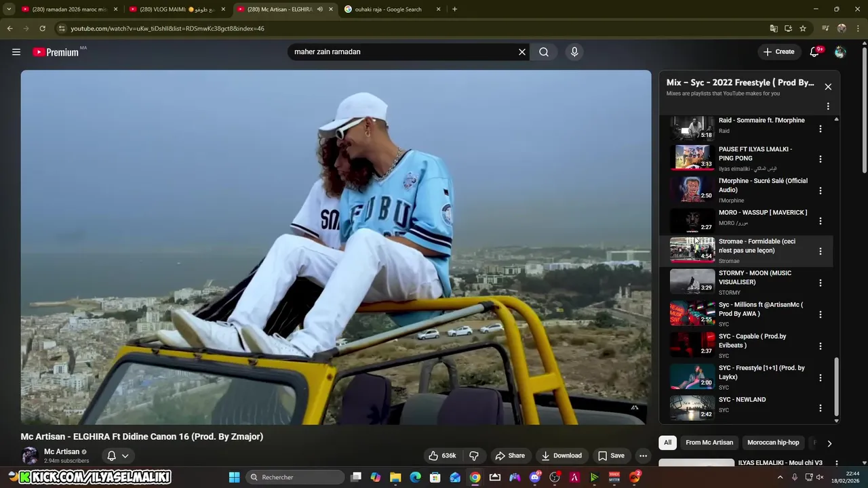Image resolution: width=868 pixels, height=488 pixels.
Task: Save video to a playlist
Action: [x=611, y=455]
